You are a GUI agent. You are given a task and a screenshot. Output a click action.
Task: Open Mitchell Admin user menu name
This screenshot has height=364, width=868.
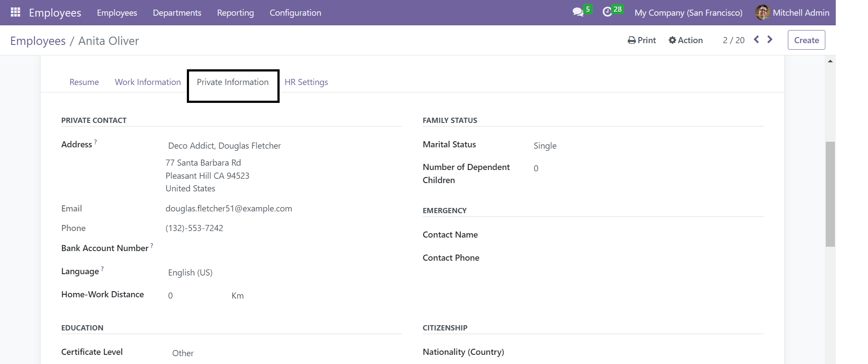click(x=801, y=13)
